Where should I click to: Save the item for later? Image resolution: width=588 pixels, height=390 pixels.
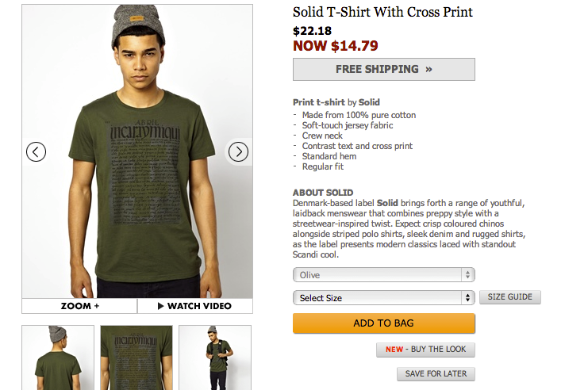436,374
